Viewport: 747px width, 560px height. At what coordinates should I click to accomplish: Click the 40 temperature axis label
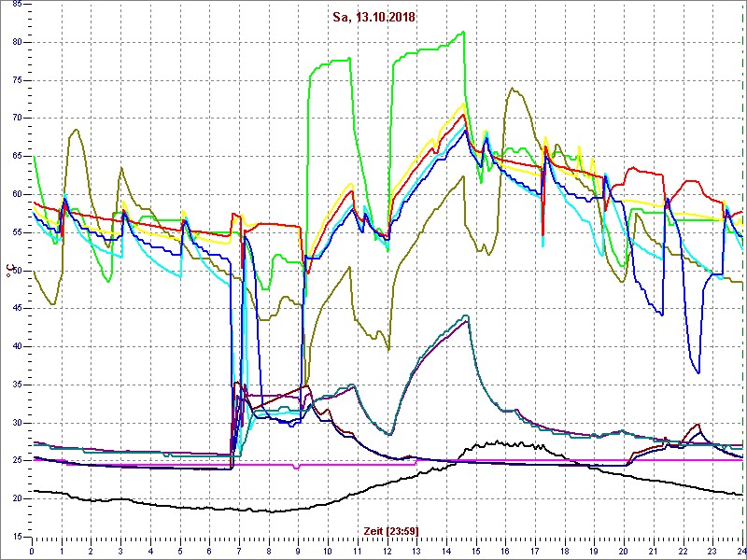point(16,346)
